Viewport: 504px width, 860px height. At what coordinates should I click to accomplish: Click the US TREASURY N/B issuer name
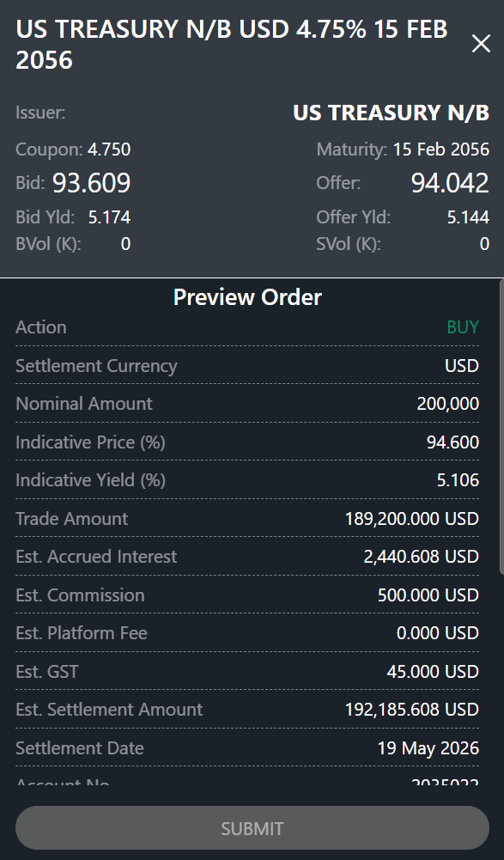pyautogui.click(x=391, y=113)
